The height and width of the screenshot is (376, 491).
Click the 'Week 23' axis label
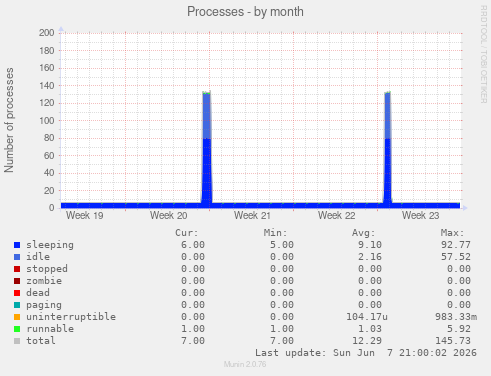pyautogui.click(x=420, y=216)
